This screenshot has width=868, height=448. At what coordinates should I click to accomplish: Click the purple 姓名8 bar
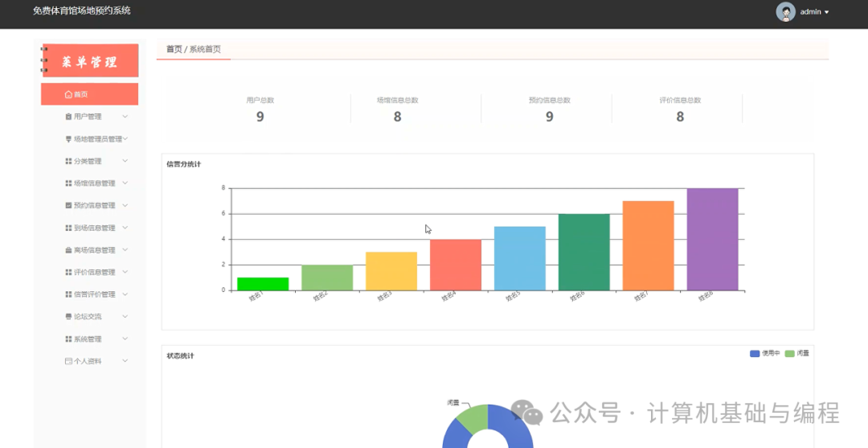click(x=712, y=239)
